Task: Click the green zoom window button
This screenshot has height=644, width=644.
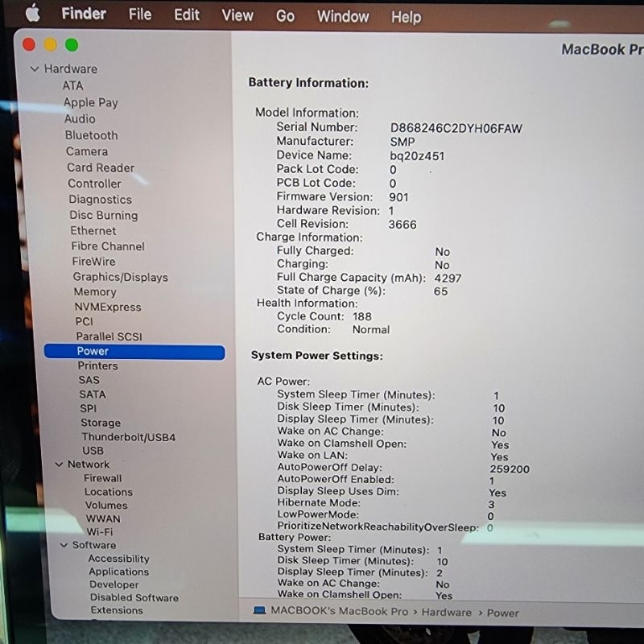Action: click(x=72, y=45)
